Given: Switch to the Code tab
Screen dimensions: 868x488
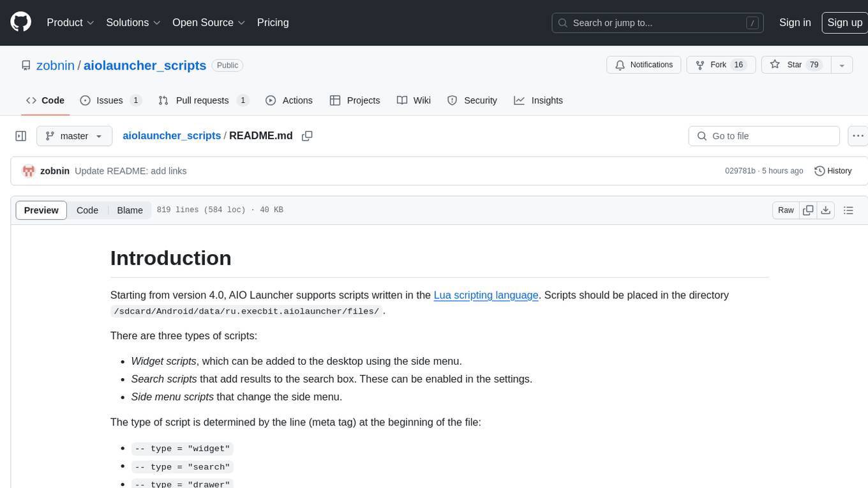Looking at the screenshot, I should (45, 100).
